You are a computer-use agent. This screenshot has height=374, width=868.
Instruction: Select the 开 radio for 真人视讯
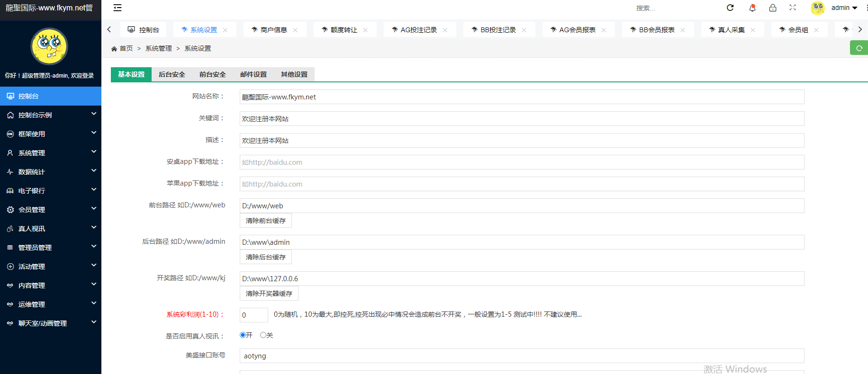(243, 335)
